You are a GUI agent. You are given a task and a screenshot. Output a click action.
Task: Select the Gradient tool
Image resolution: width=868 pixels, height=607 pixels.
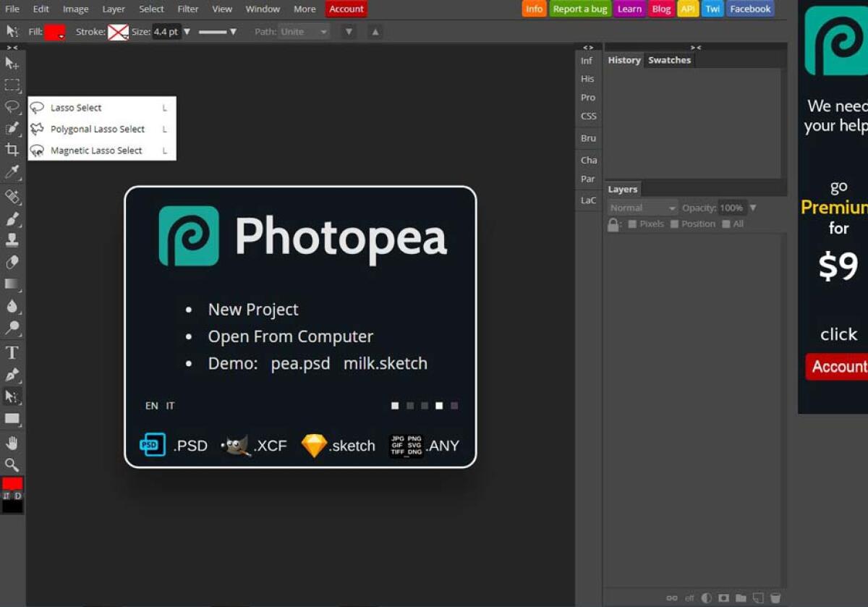point(12,284)
